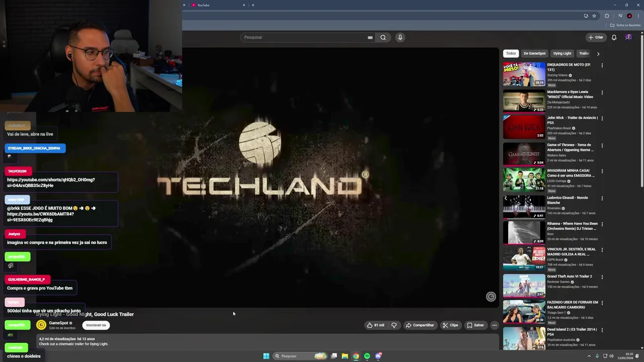Open Chrome extensions puzzle icon
Image resolution: width=644 pixels, height=362 pixels.
[x=607, y=16]
